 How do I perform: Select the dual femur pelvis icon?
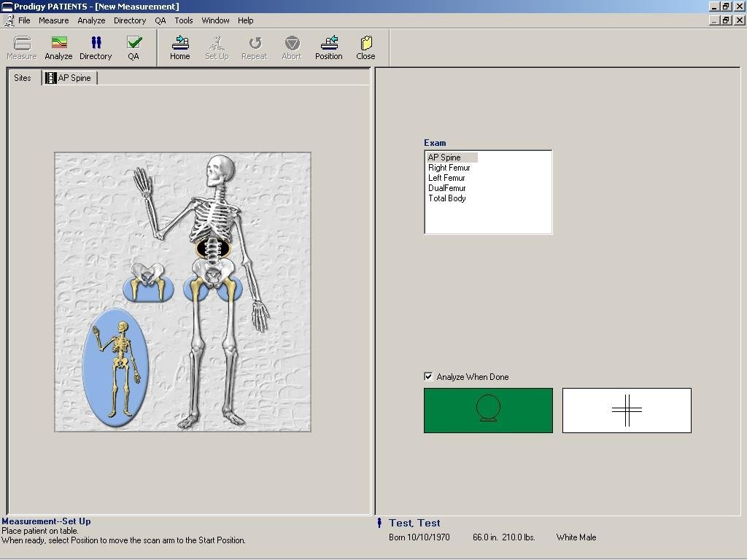point(149,283)
